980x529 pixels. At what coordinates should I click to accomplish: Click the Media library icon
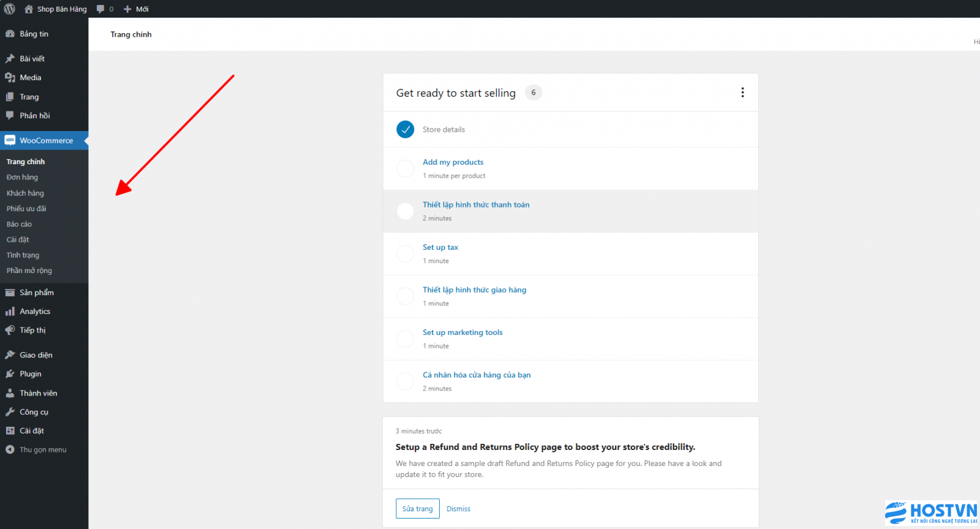point(10,78)
